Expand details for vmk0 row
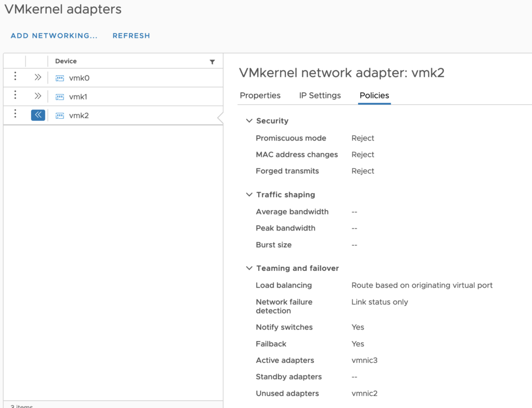The height and width of the screenshot is (408, 532). (37, 77)
